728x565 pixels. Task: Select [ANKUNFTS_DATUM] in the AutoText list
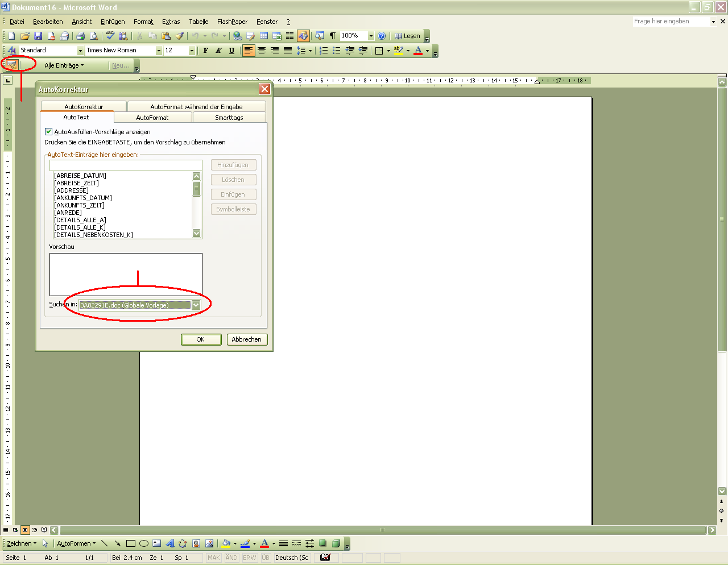83,198
